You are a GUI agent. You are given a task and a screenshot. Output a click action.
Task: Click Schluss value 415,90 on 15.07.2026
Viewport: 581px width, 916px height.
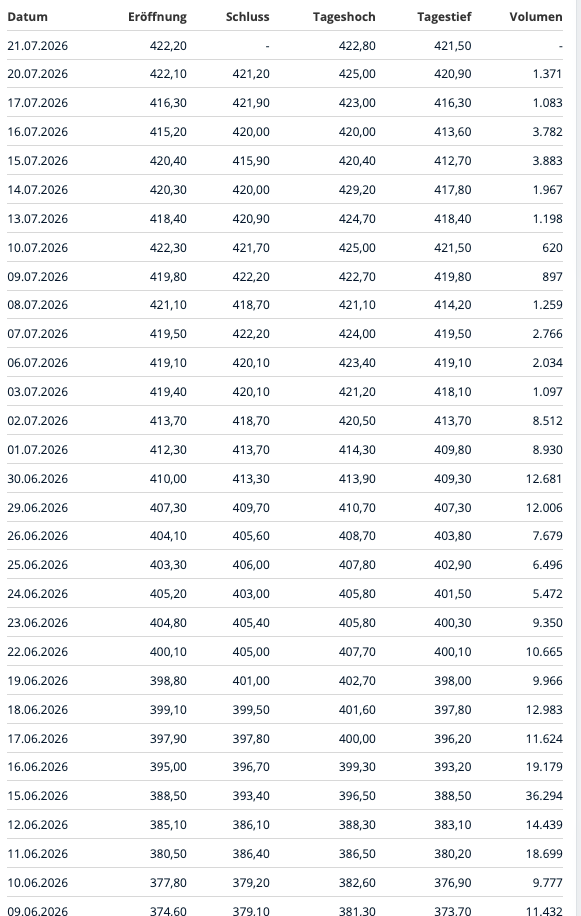click(x=251, y=161)
